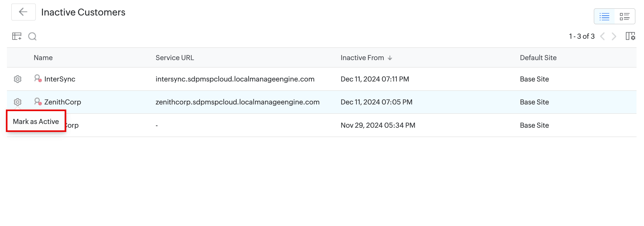644x226 pixels.
Task: Switch to detailed card view
Action: [x=625, y=17]
